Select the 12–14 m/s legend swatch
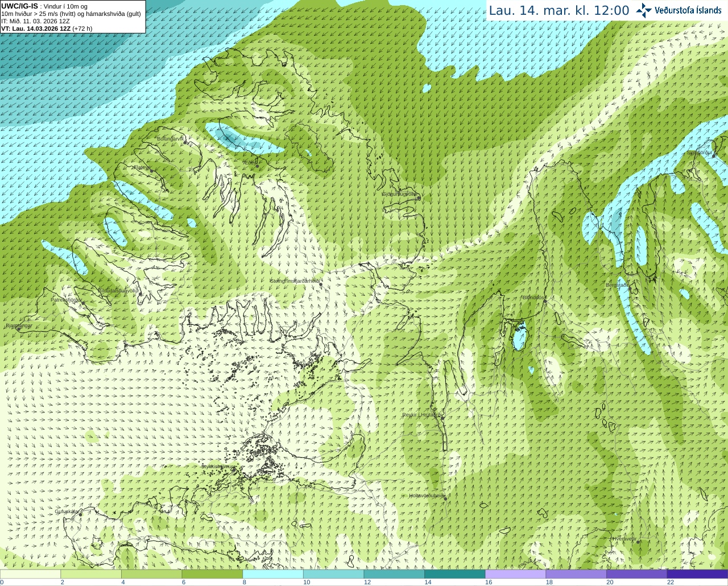This screenshot has width=728, height=586. [394, 574]
